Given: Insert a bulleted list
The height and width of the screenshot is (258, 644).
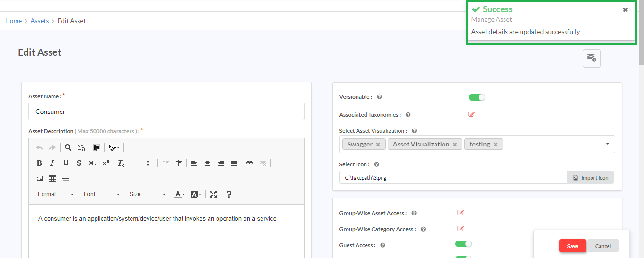Looking at the screenshot, I should (150, 163).
